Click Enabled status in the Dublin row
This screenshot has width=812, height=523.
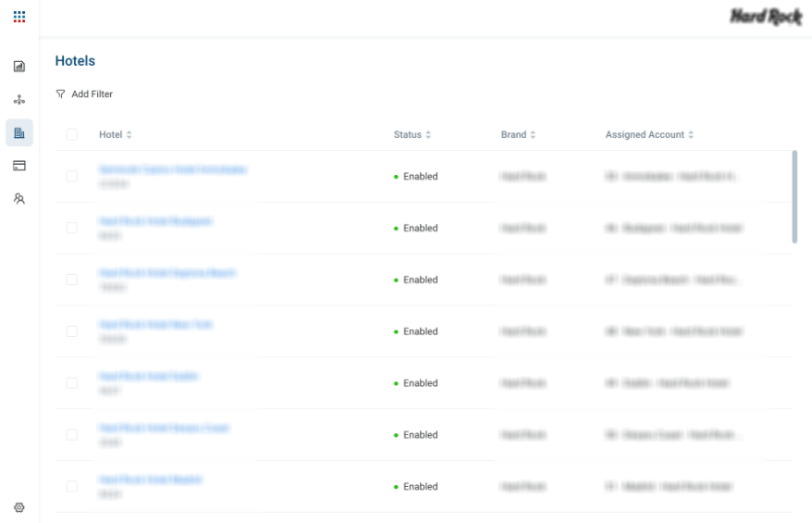(416, 383)
